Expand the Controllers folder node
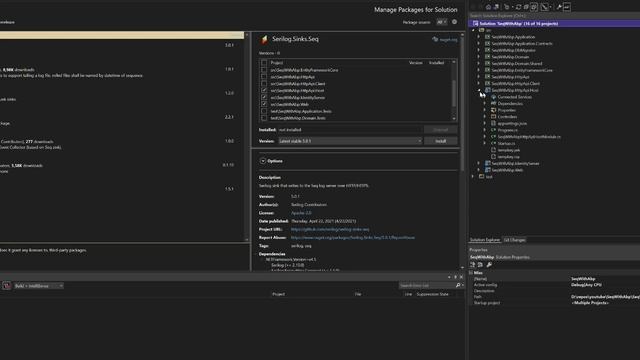 click(x=485, y=117)
